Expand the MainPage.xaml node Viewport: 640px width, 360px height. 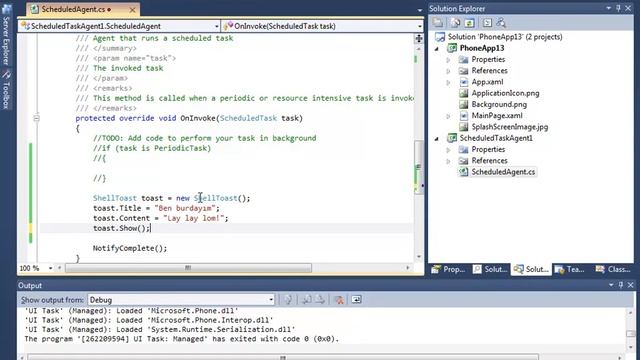pyautogui.click(x=448, y=116)
